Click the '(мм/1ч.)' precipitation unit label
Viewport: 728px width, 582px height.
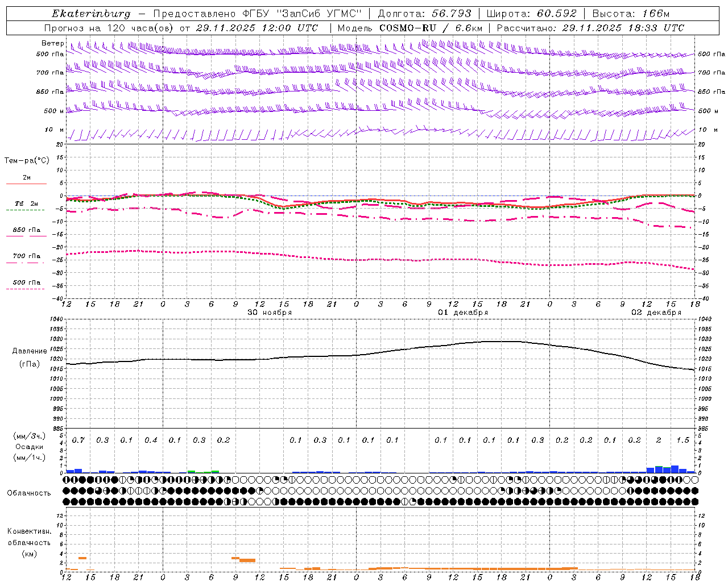[x=30, y=458]
